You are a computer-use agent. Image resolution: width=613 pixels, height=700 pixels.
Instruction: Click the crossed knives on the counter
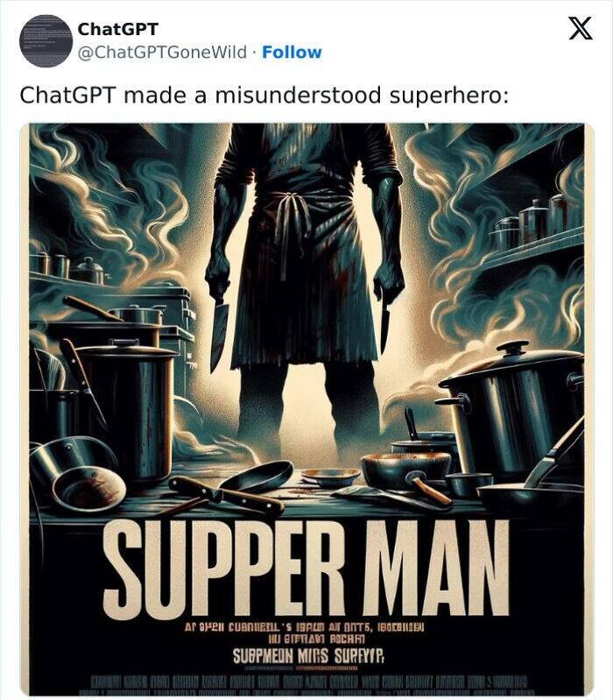pos(223,497)
